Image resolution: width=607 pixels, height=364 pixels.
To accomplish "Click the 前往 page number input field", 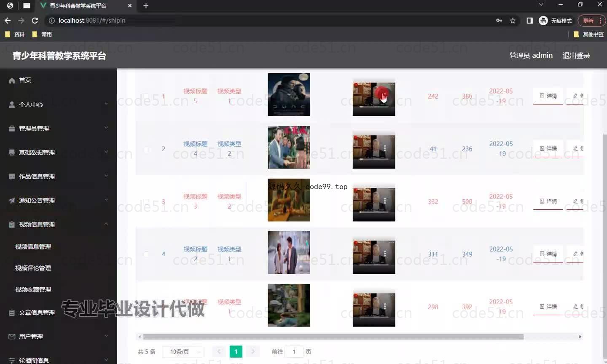I will click(x=294, y=351).
